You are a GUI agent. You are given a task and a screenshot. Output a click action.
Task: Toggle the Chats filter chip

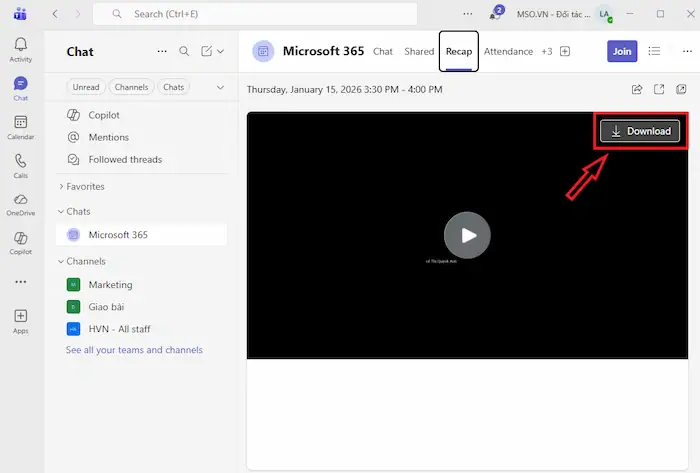(x=174, y=87)
